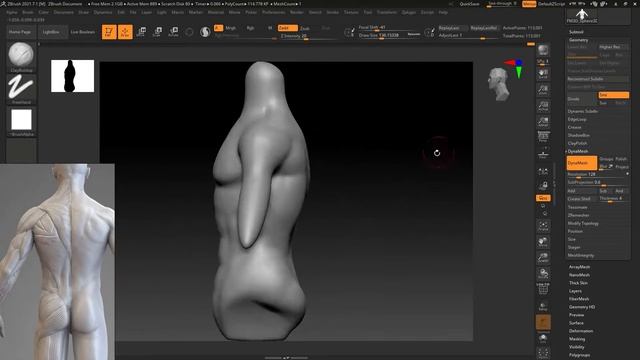
Task: Click the Home Page button
Action: click(x=20, y=32)
